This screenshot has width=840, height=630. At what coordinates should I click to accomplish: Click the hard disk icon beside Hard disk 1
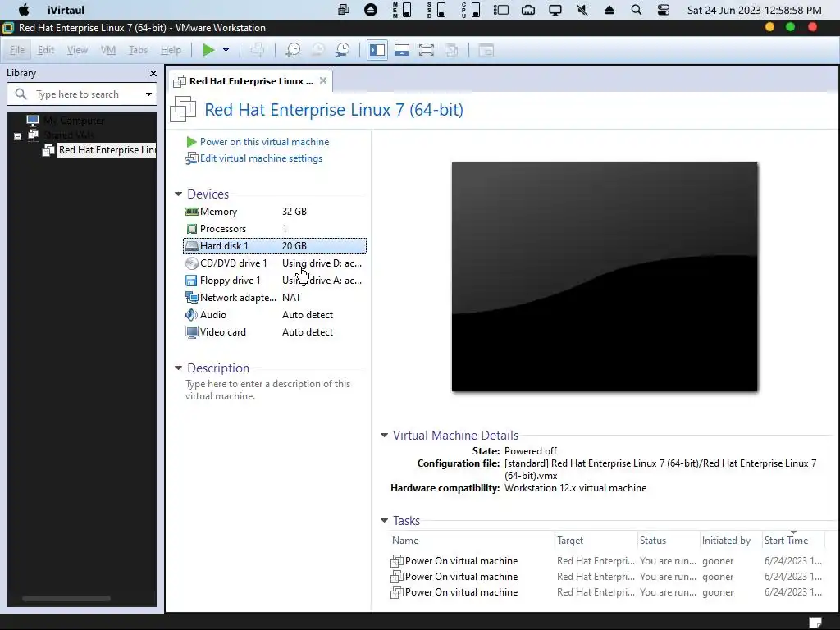click(191, 246)
